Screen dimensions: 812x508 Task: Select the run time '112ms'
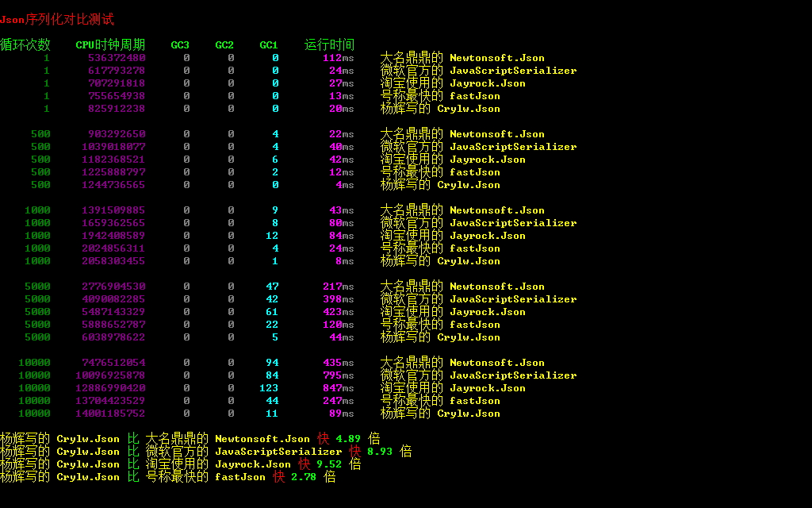[x=338, y=58]
